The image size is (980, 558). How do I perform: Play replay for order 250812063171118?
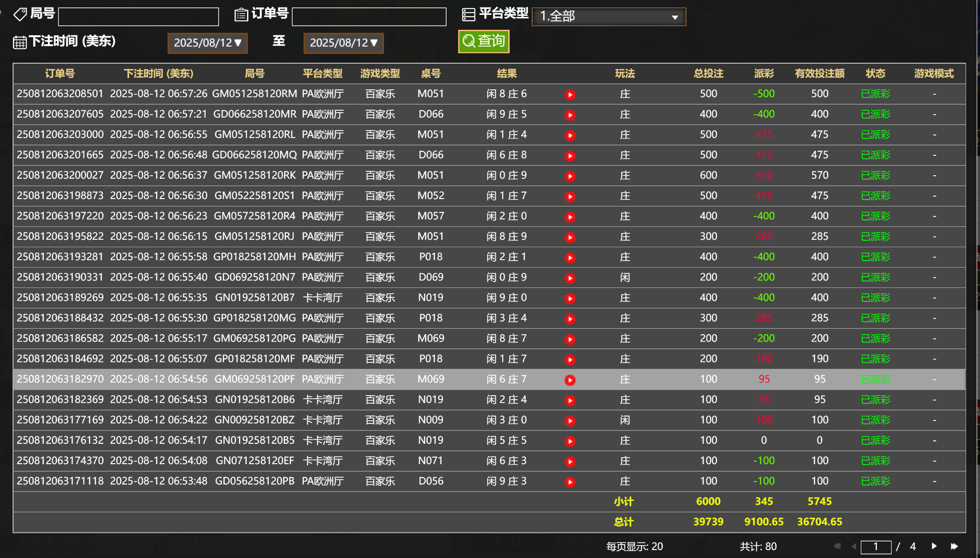570,482
